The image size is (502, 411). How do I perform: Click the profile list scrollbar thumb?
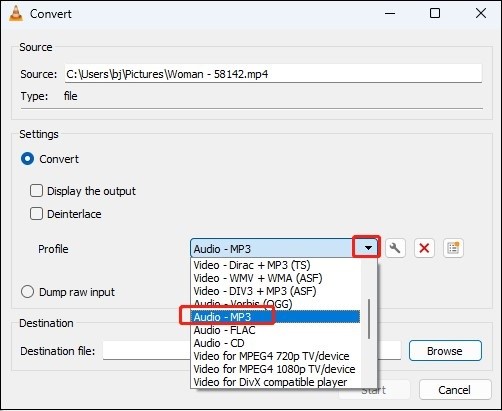coord(369,319)
